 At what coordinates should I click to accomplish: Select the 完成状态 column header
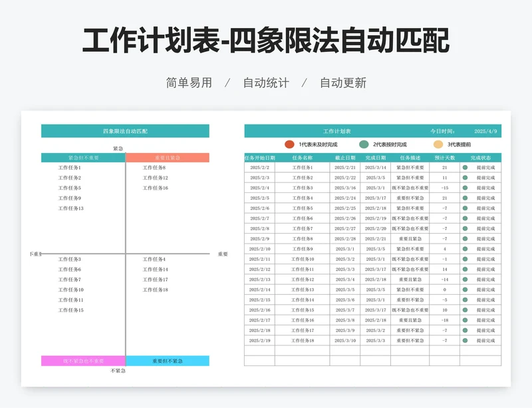(481, 158)
